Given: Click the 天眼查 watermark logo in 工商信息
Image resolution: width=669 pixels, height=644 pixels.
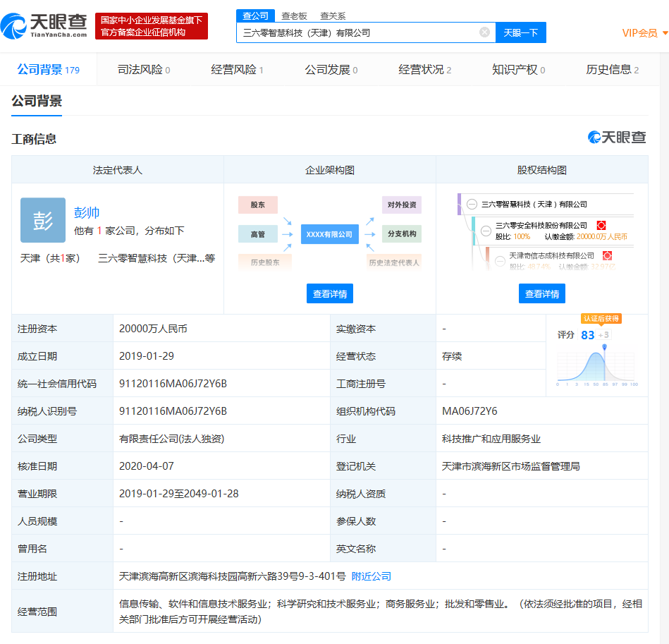Looking at the screenshot, I should 617,138.
